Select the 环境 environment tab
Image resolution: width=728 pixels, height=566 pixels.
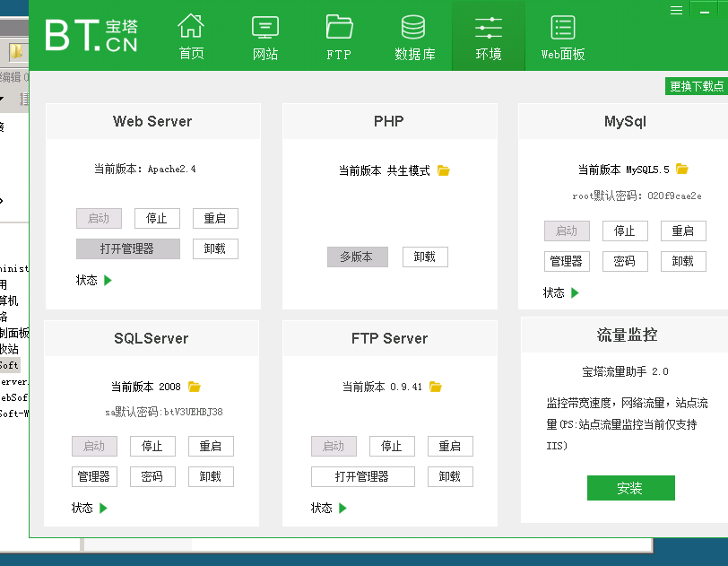[x=489, y=37]
